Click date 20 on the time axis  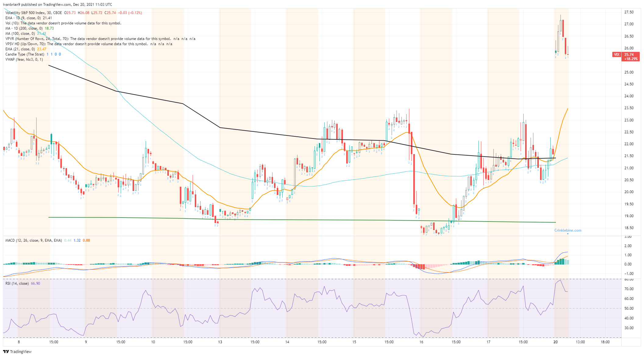click(555, 342)
